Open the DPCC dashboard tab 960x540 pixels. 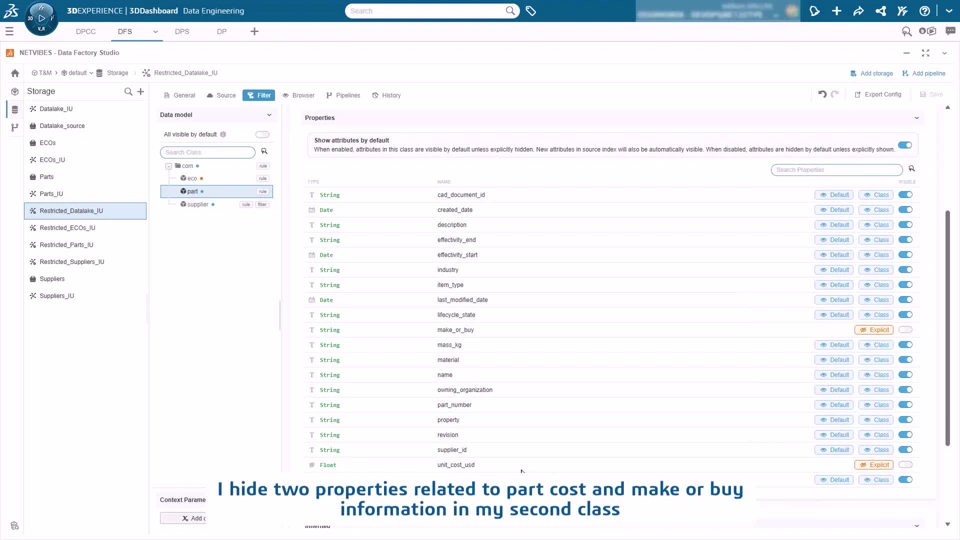tap(86, 31)
